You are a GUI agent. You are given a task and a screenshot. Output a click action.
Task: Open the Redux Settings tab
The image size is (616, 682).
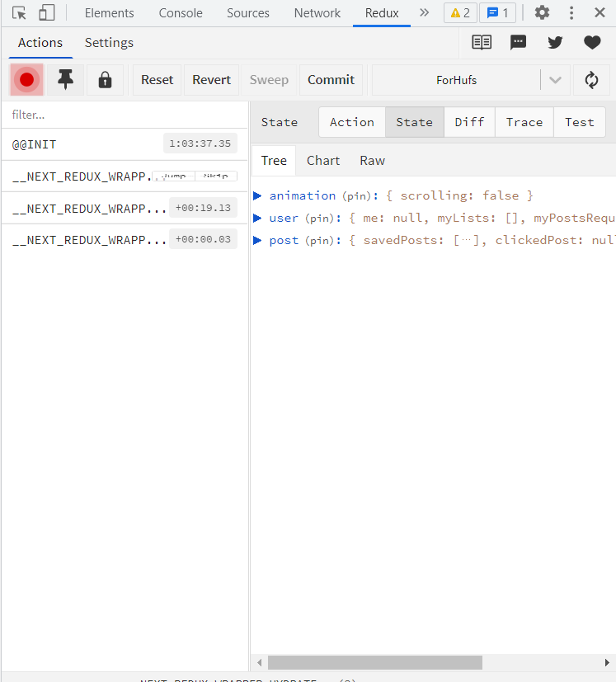(x=109, y=43)
